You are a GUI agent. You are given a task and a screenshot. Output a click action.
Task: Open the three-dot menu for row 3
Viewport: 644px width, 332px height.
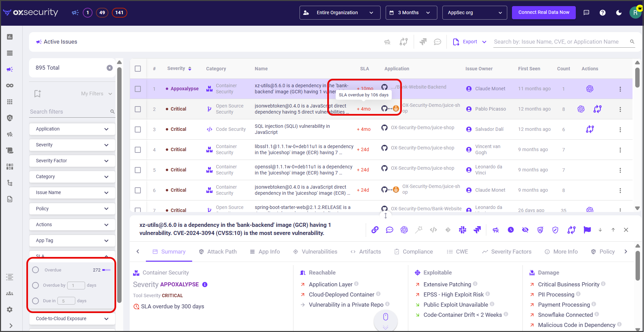coord(620,129)
